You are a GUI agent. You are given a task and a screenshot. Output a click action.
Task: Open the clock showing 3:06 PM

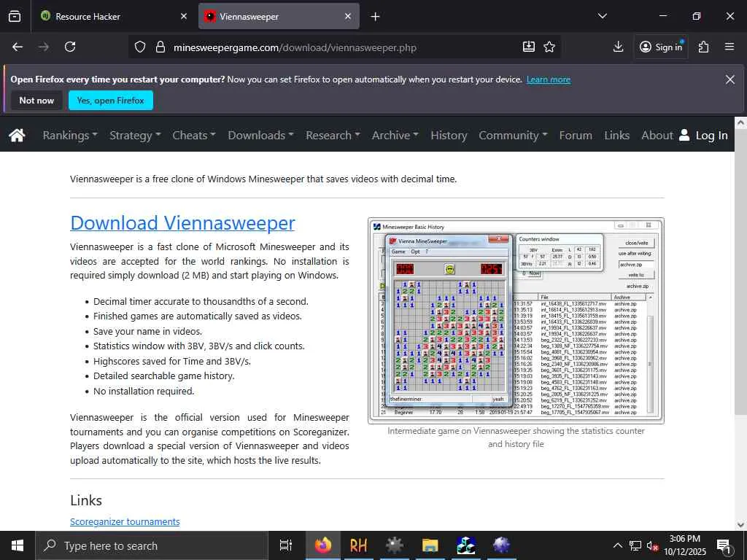(684, 545)
